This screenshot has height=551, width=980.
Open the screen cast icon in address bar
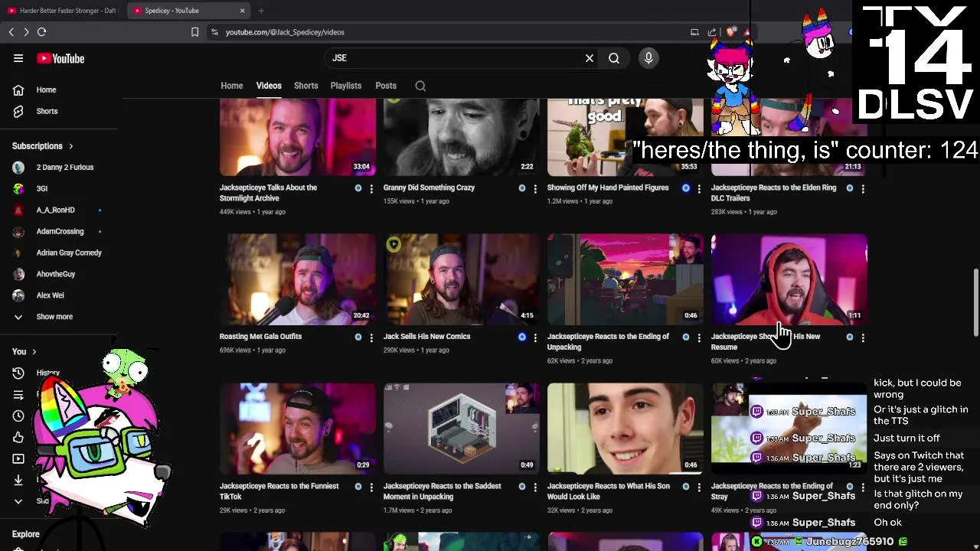pos(694,32)
